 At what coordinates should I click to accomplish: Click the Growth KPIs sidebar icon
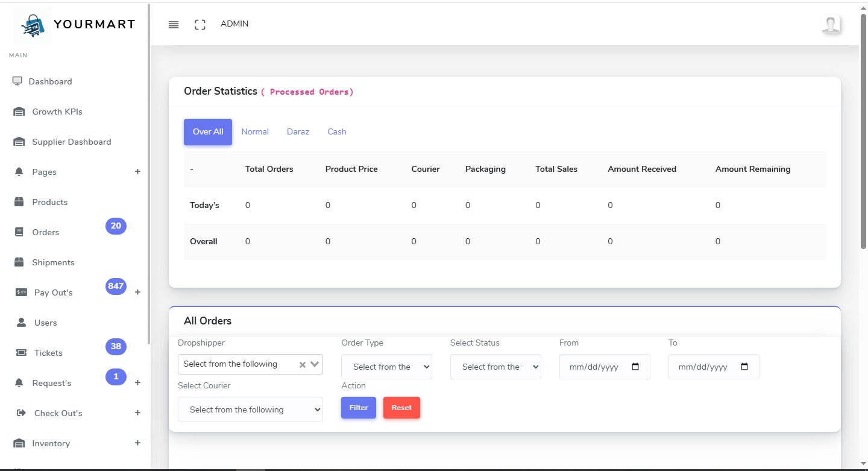coord(19,112)
